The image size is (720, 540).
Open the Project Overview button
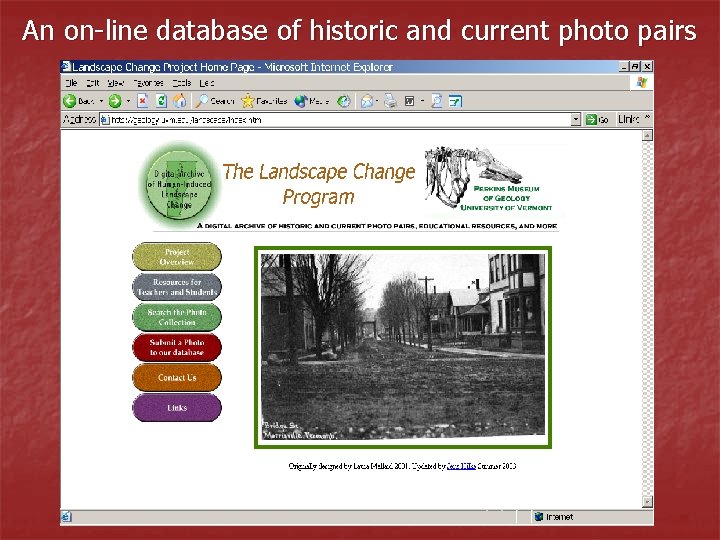177,257
